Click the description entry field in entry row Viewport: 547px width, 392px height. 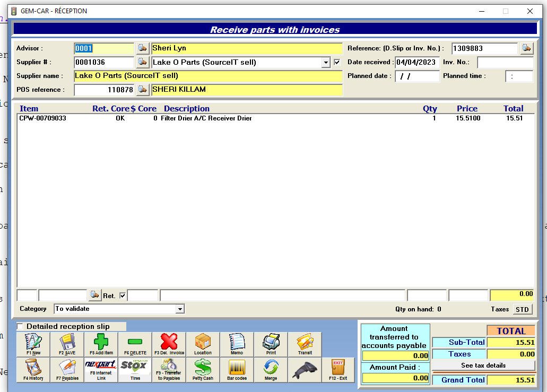283,295
